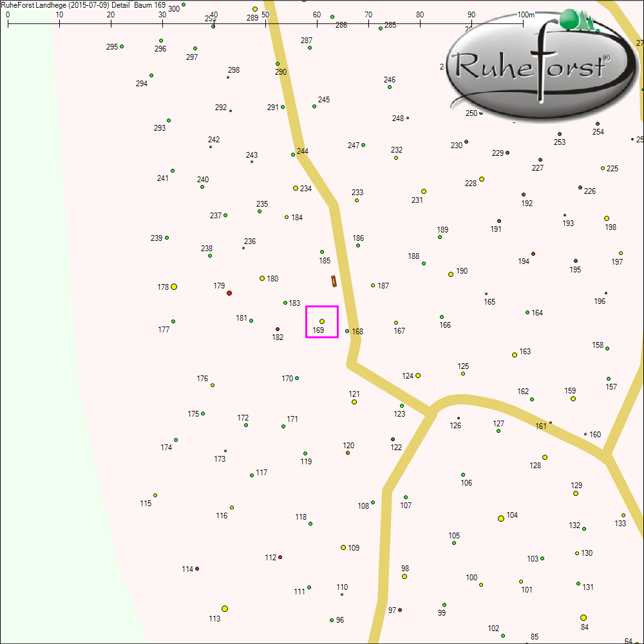Click the grey marker of tree 230
This screenshot has height=644, width=644.
[466, 142]
